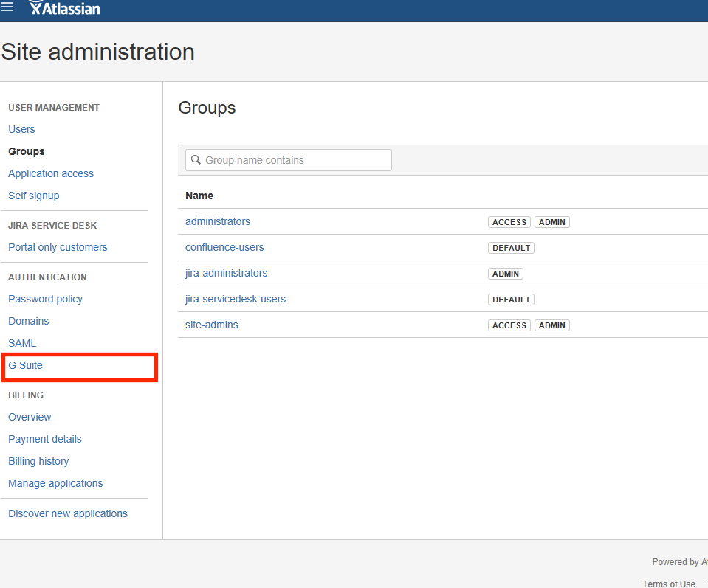Open SAML configuration

point(21,343)
